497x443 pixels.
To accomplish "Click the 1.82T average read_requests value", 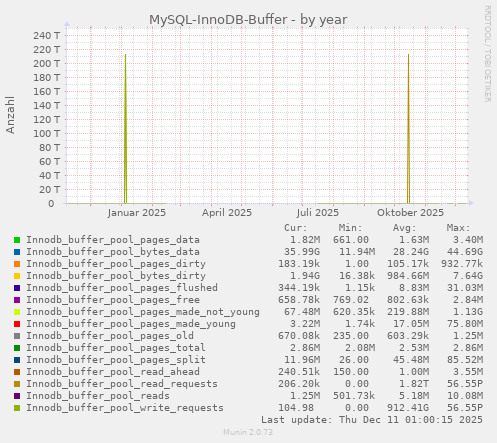I will (414, 384).
